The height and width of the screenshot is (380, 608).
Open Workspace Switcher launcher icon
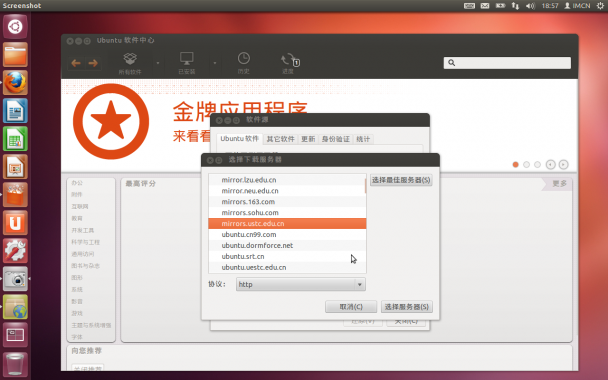pos(15,335)
